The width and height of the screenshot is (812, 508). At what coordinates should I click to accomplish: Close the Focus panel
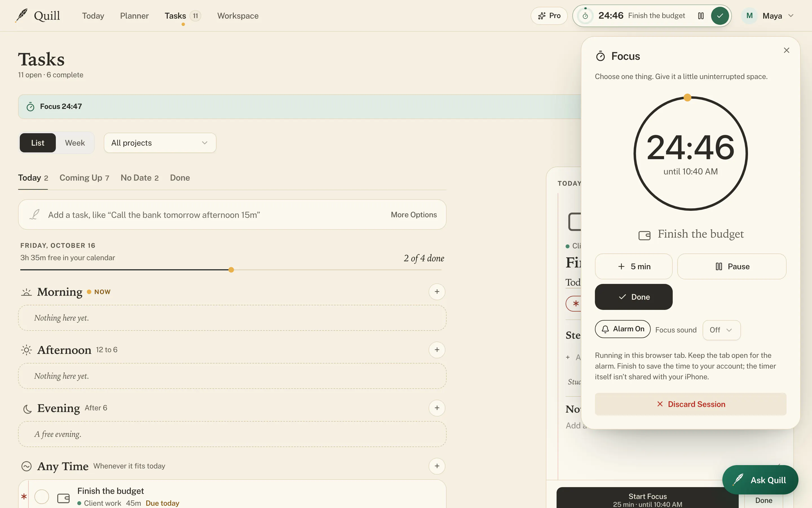(x=787, y=51)
